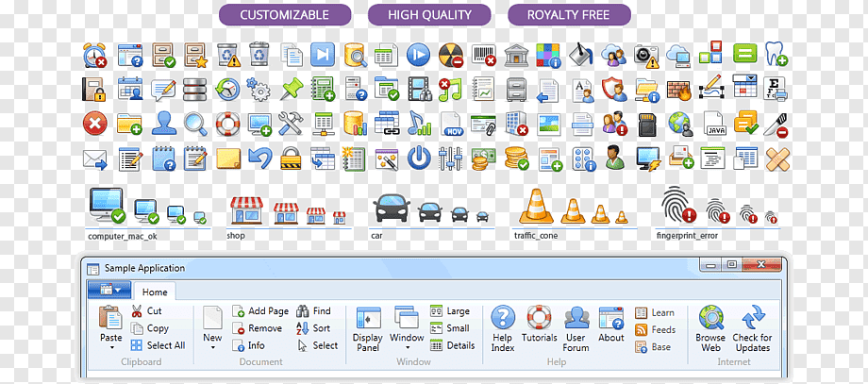Expand the Paste dropdown arrow
Image resolution: width=868 pixels, height=384 pixels.
pyautogui.click(x=111, y=347)
